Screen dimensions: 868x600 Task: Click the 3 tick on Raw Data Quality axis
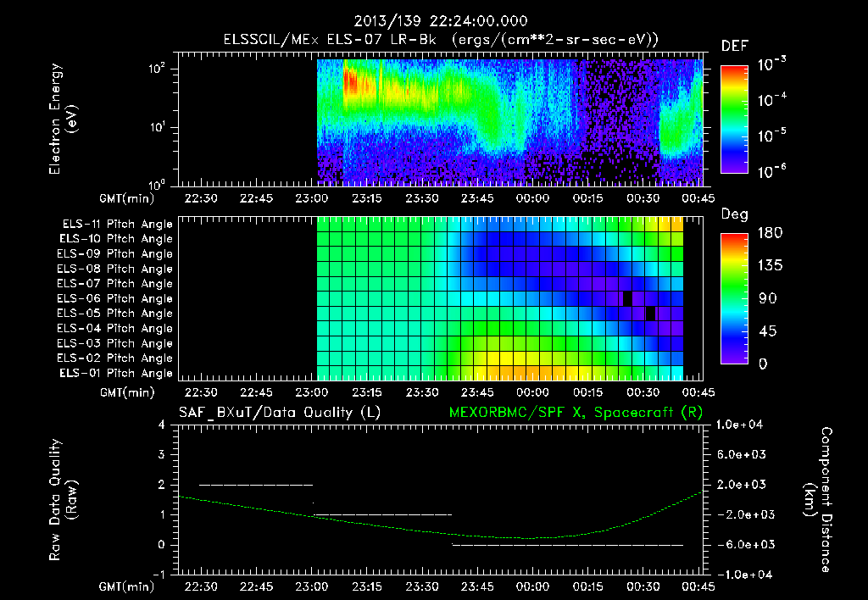[x=161, y=454]
